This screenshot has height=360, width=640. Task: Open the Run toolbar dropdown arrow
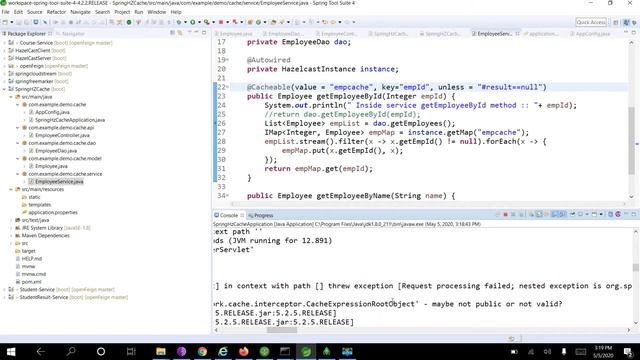pos(199,22)
